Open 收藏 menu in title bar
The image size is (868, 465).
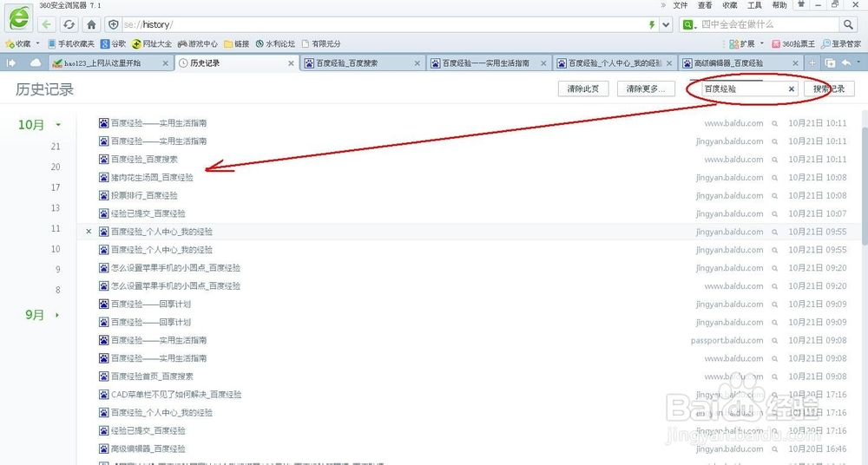(x=730, y=5)
